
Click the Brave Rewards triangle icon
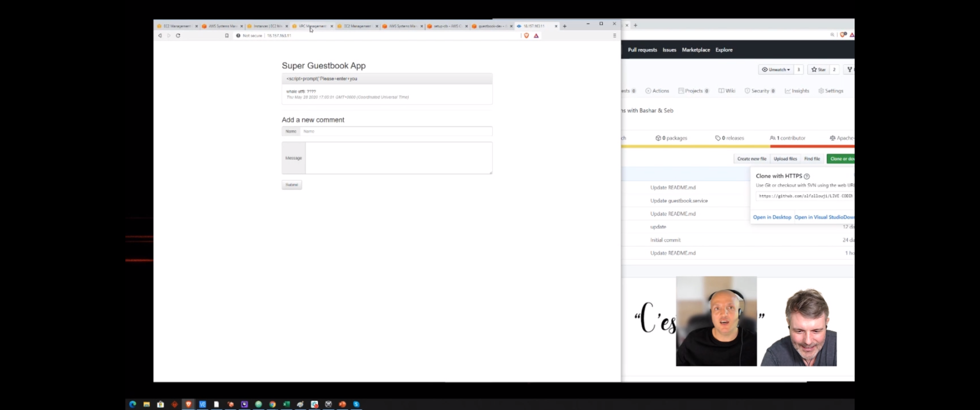[536, 35]
